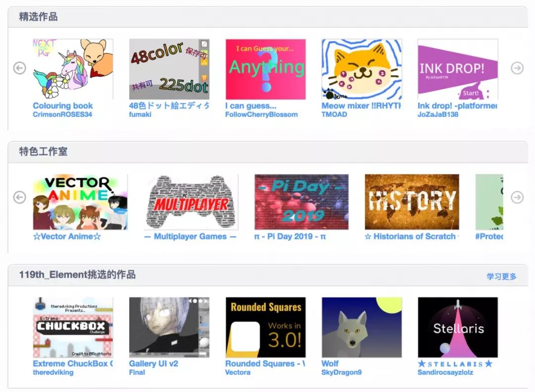Click the left arrow in 特色工作室 carousel

[19, 197]
